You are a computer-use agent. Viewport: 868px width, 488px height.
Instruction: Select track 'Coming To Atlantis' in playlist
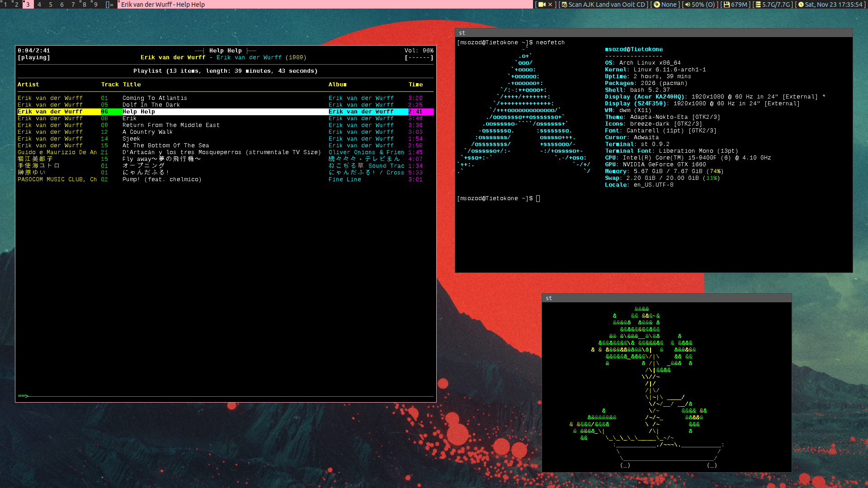225,98
